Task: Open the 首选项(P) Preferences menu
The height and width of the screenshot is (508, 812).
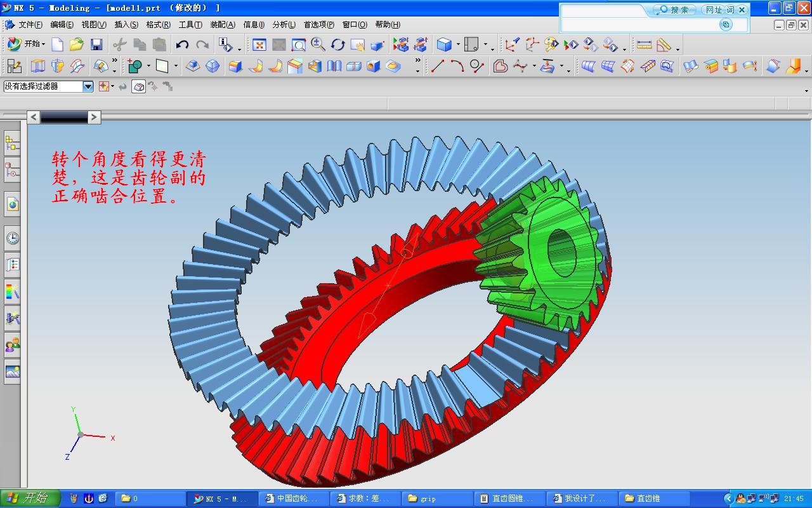Action: pos(319,25)
